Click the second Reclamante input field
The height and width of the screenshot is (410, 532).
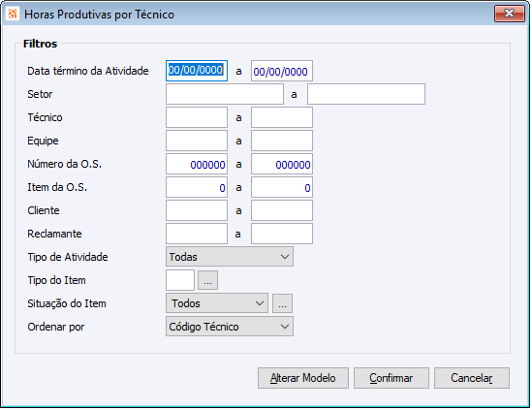tap(282, 234)
